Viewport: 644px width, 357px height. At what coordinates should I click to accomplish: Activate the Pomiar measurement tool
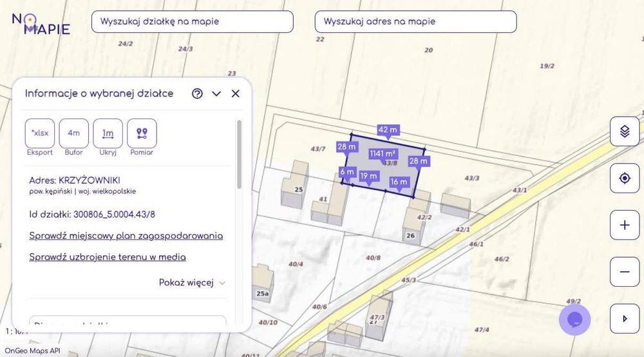(142, 133)
